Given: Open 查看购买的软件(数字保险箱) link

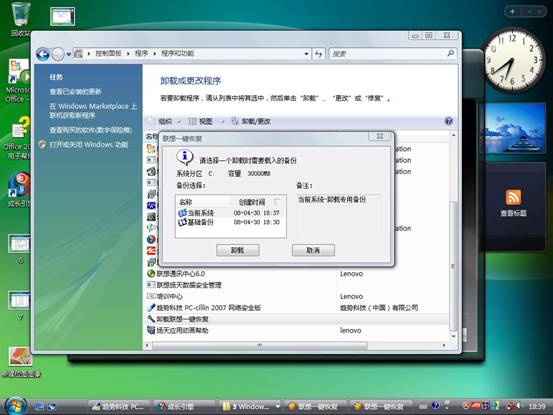Looking at the screenshot, I should [x=91, y=130].
